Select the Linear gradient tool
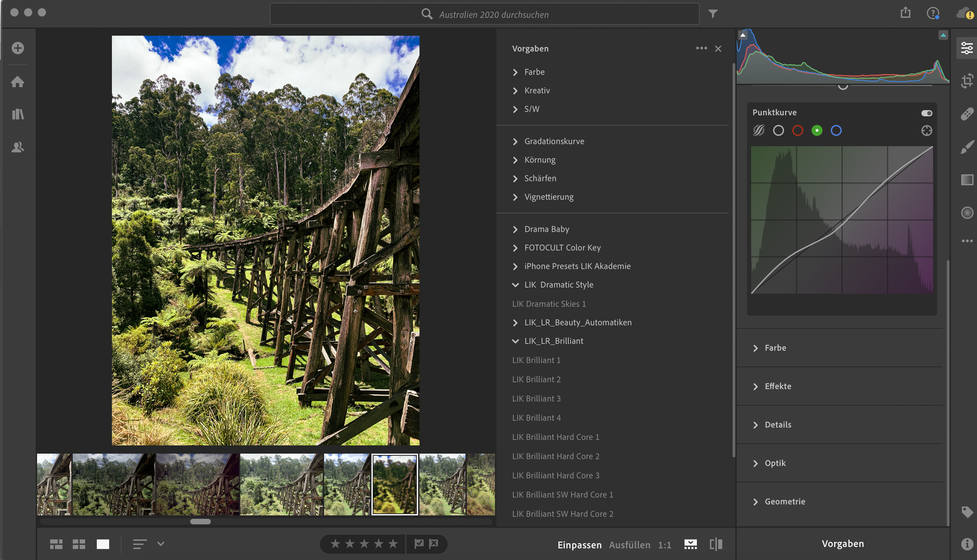The height and width of the screenshot is (560, 977). point(967,179)
